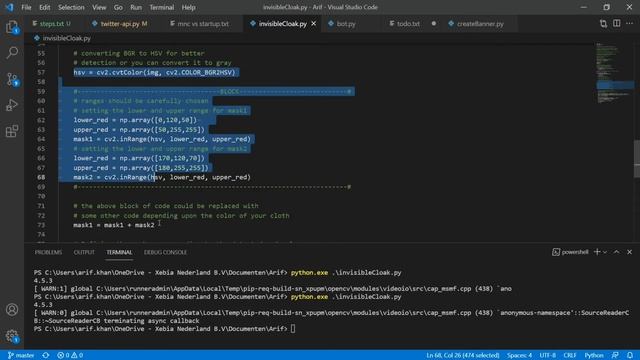This screenshot has height=360, width=640.
Task: Change encoding via UTF-8
Action: tap(548, 355)
